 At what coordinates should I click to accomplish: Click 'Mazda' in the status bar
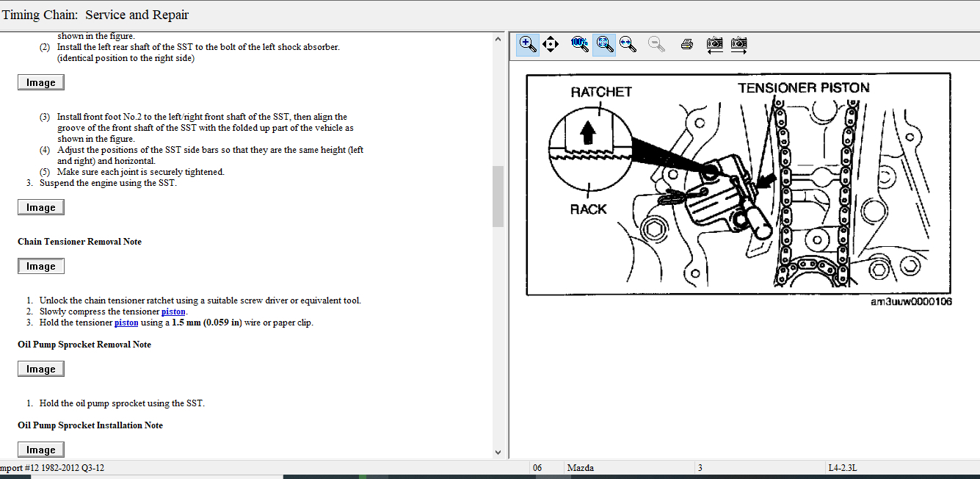(x=581, y=468)
